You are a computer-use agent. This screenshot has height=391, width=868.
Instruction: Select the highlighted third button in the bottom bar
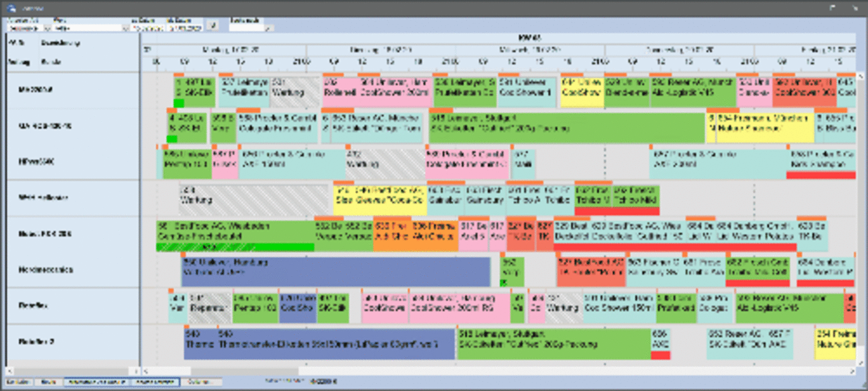[97, 382]
